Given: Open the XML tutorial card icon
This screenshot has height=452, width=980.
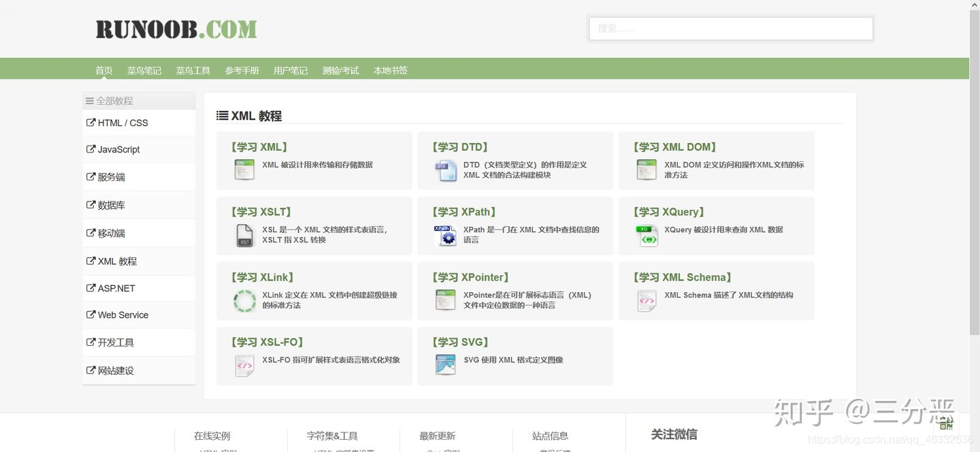Looking at the screenshot, I should [x=244, y=169].
